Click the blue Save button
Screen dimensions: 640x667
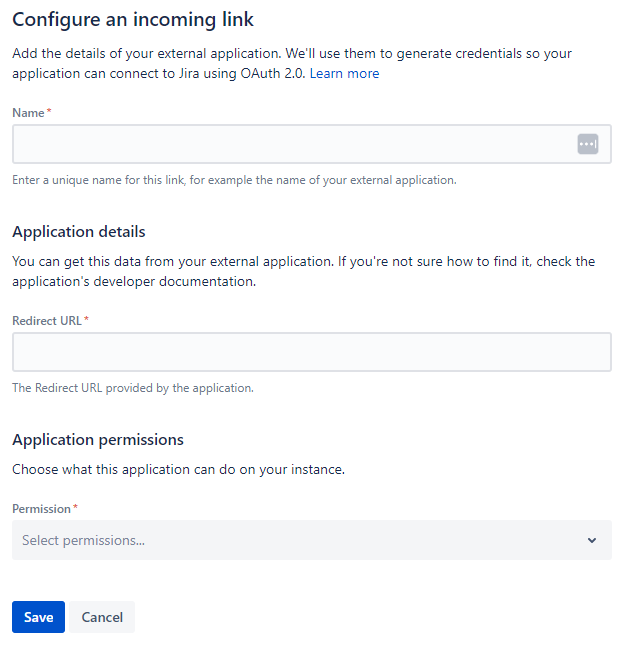click(38, 617)
